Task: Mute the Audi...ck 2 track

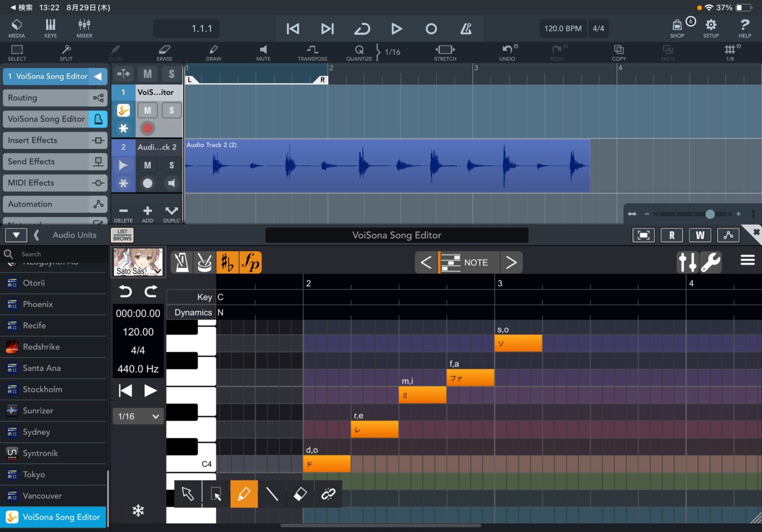Action: pos(147,165)
